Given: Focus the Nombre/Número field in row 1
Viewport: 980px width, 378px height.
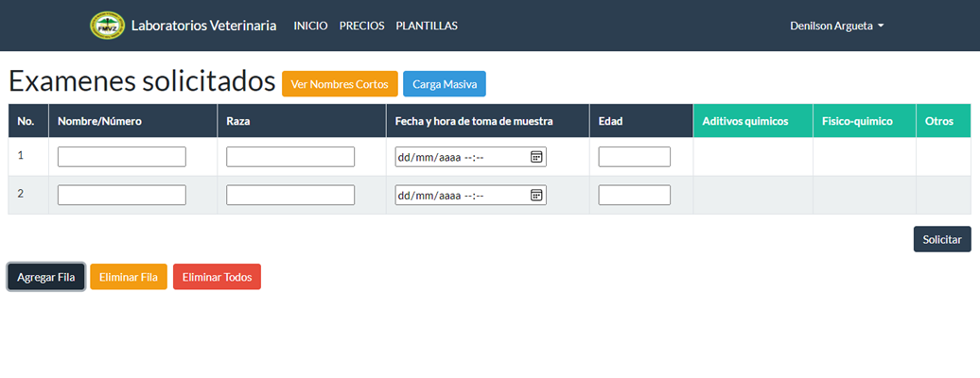Looking at the screenshot, I should [122, 157].
